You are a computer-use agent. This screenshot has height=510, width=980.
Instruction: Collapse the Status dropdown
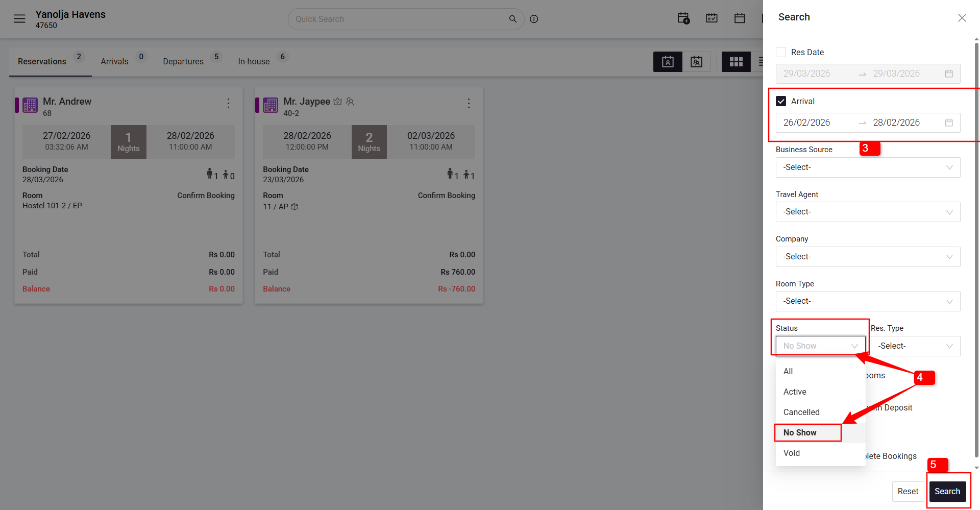821,346
